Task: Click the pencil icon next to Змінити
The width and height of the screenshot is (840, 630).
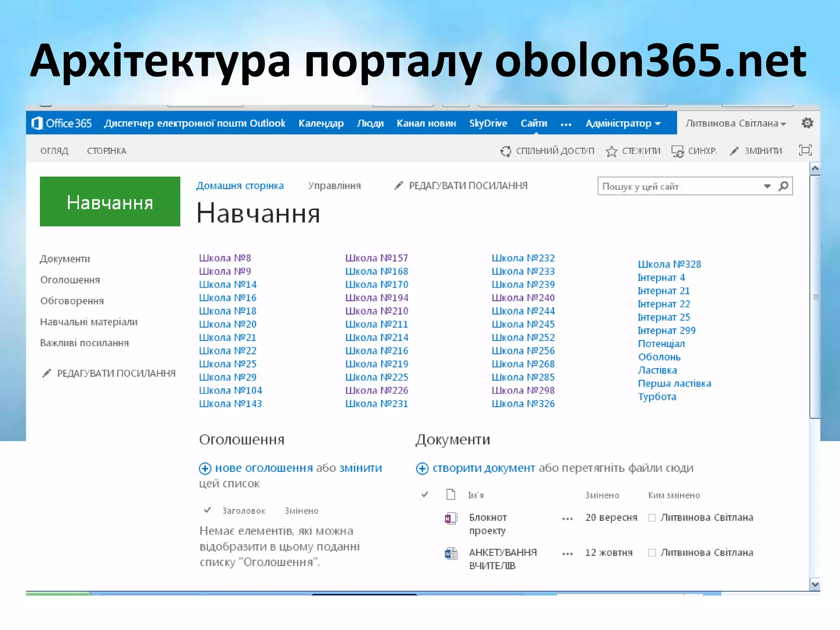Action: click(734, 151)
